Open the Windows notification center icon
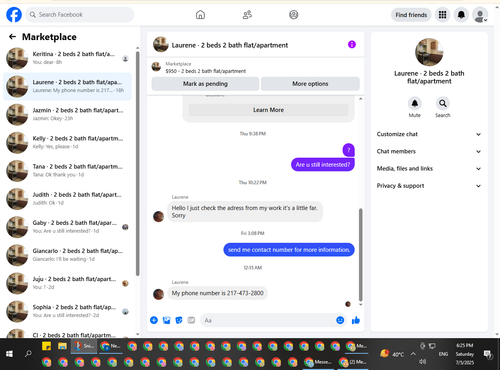Viewport: 500px width, 370px height. point(488,354)
